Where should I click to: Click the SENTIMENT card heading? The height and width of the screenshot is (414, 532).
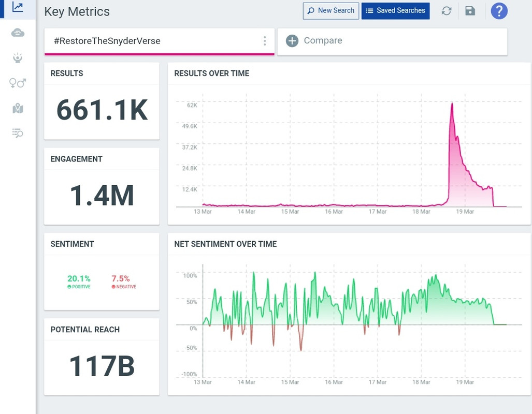click(73, 244)
